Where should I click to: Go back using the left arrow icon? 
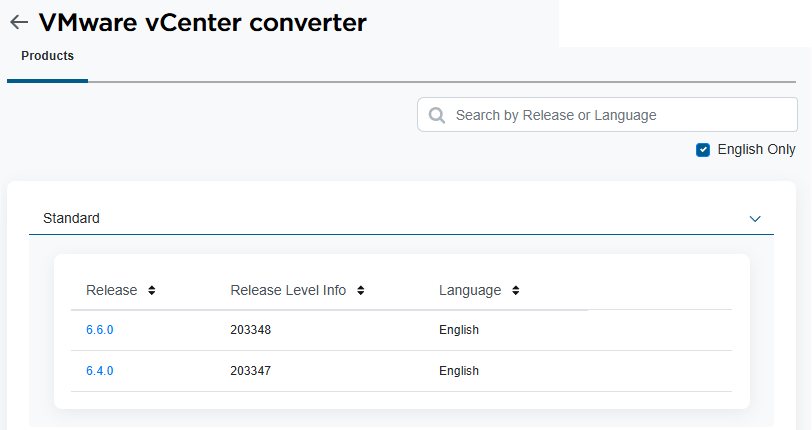[19, 22]
